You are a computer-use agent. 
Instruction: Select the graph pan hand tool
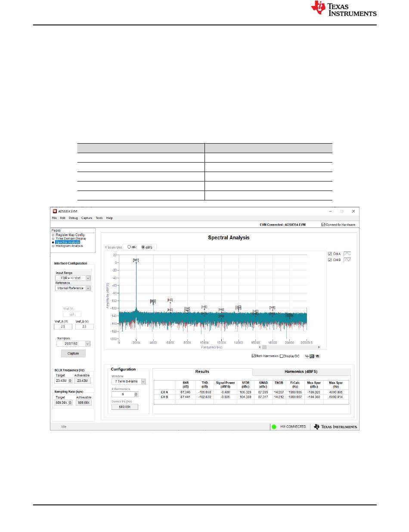point(318,356)
